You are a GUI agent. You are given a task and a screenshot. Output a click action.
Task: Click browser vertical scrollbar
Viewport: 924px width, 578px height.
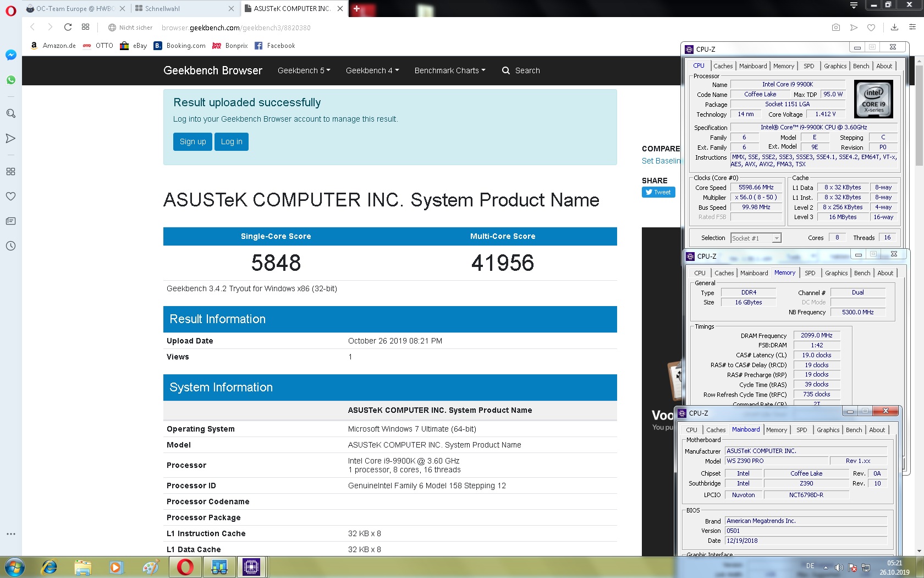pyautogui.click(x=919, y=116)
